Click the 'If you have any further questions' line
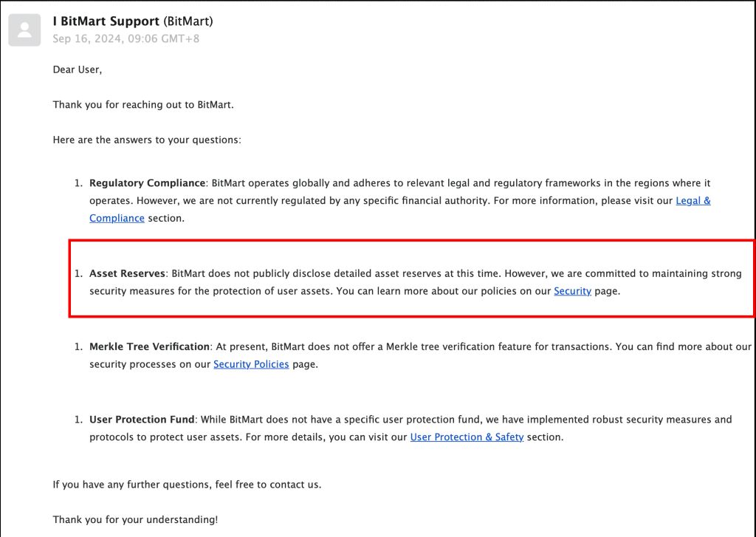Viewport: 756px width, 537px height. pyautogui.click(x=187, y=485)
